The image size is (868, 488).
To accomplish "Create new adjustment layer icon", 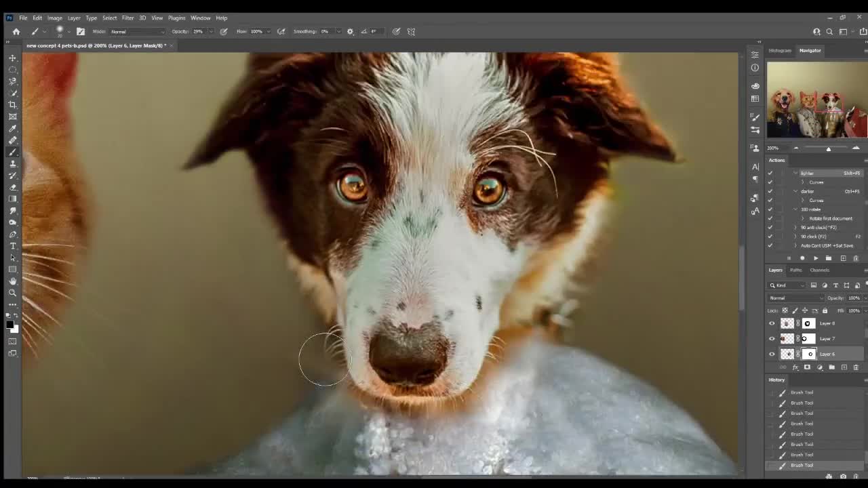I will (819, 367).
